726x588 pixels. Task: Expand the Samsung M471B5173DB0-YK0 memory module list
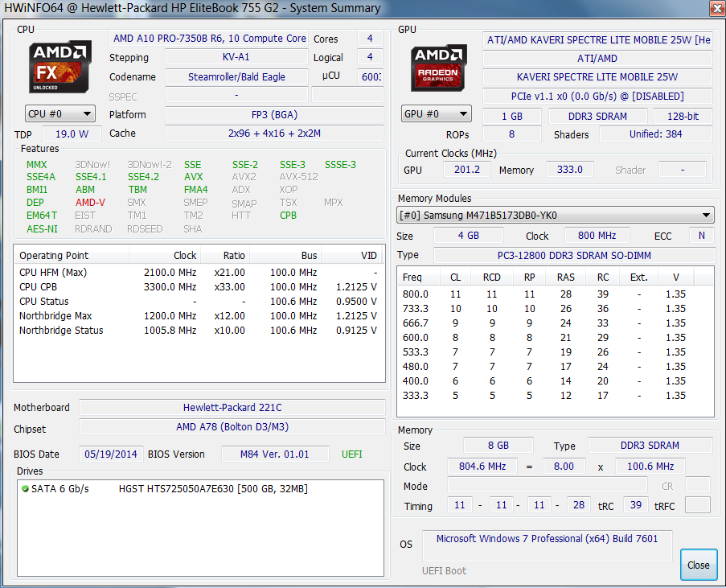pyautogui.click(x=555, y=216)
